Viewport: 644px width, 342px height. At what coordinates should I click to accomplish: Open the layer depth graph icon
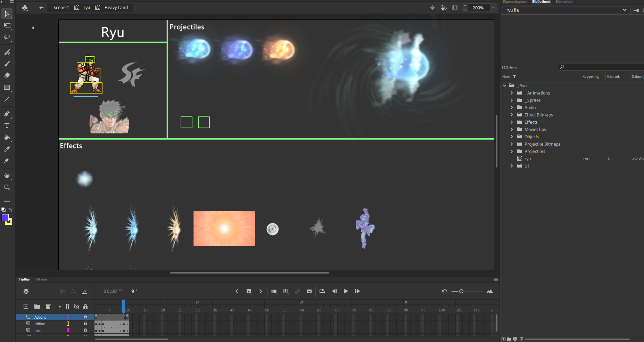84,291
